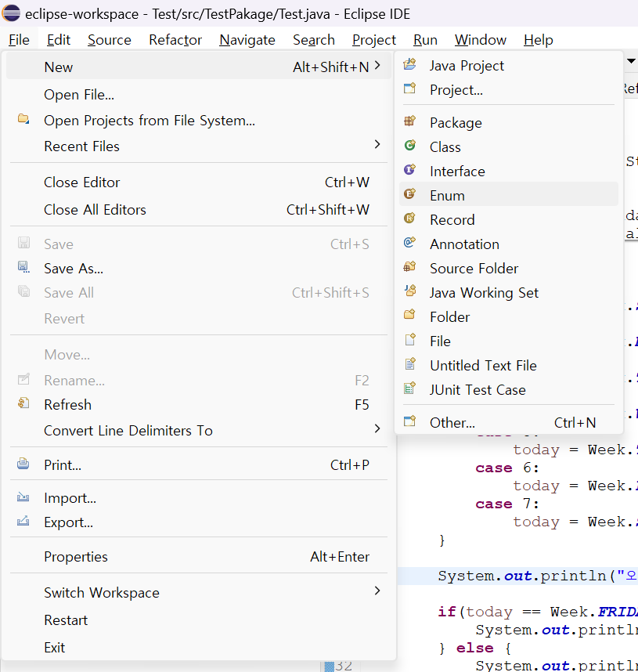Screen dimensions: 638x672
Task: Click the Refresh icon
Action: pos(23,403)
